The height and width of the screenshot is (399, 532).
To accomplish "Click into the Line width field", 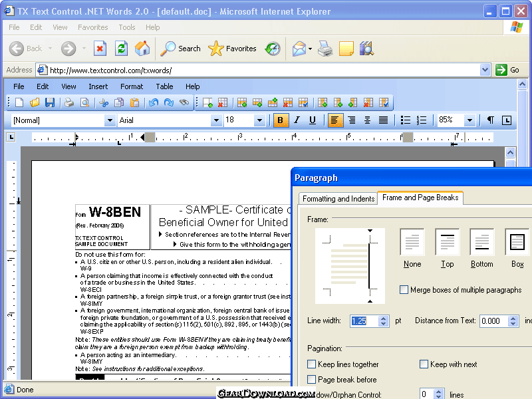I will click(x=364, y=321).
